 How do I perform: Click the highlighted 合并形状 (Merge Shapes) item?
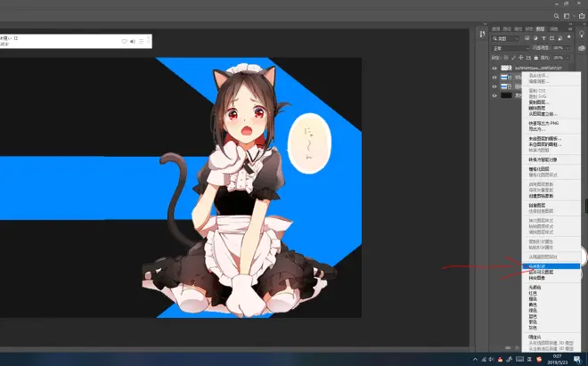point(551,266)
